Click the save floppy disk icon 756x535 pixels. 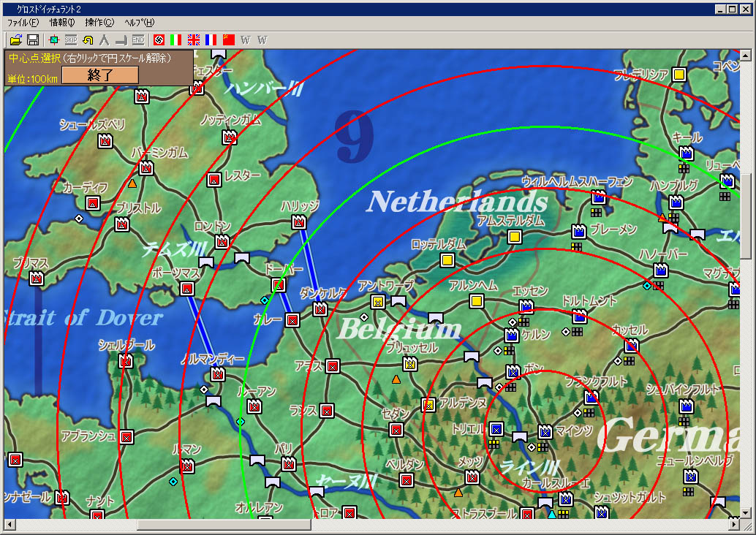pyautogui.click(x=33, y=39)
